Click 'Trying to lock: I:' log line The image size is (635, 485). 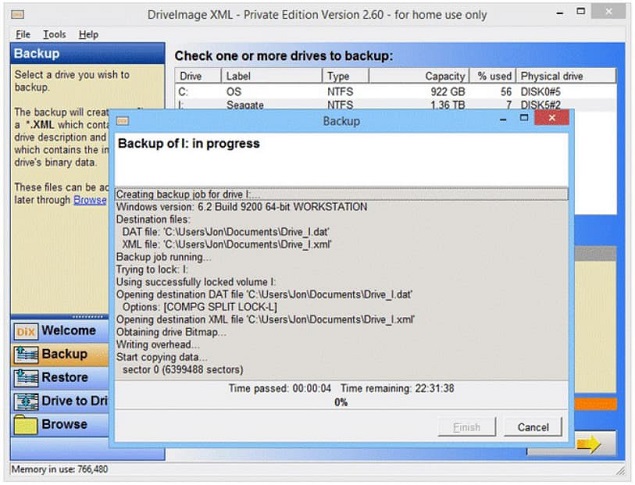[x=152, y=270]
